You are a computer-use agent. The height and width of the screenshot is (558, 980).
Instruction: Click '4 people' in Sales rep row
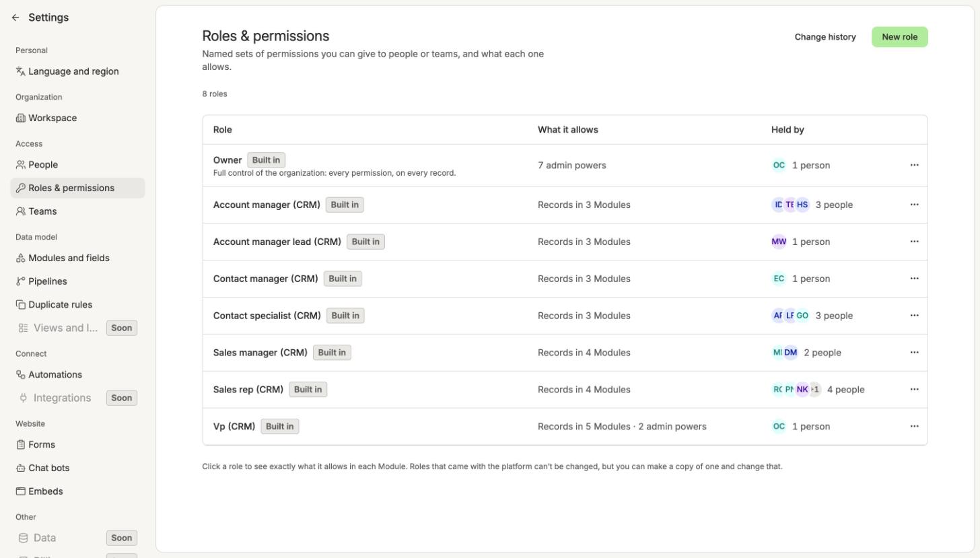click(845, 389)
